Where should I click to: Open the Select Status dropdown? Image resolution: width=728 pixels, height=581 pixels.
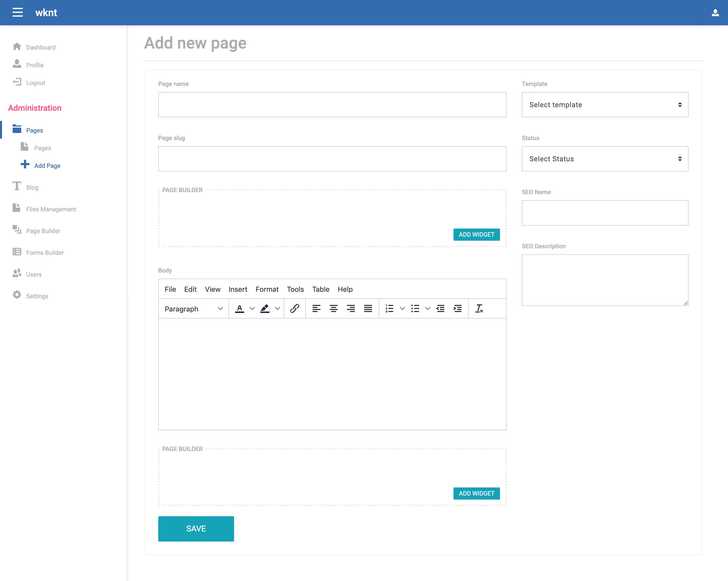click(x=605, y=159)
